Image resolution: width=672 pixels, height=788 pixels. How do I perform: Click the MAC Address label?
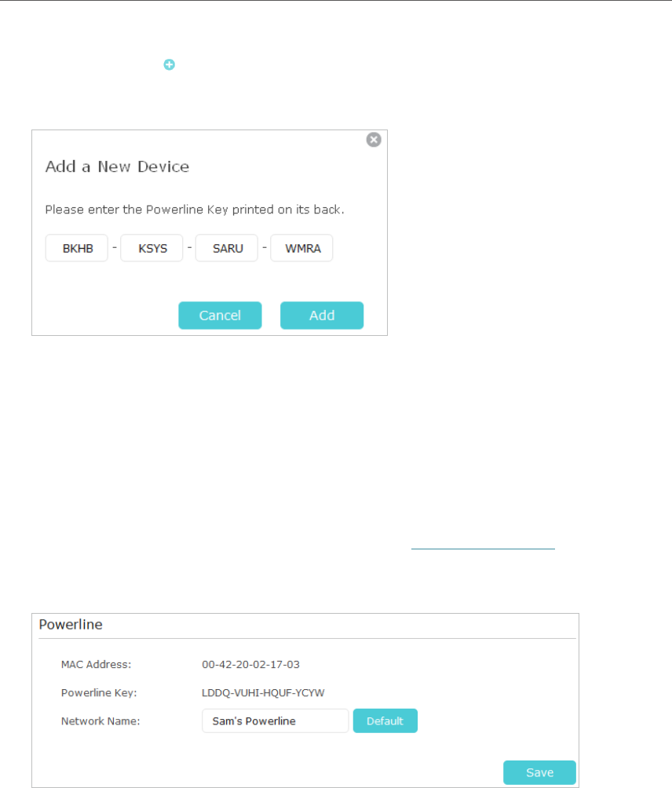[x=96, y=664]
